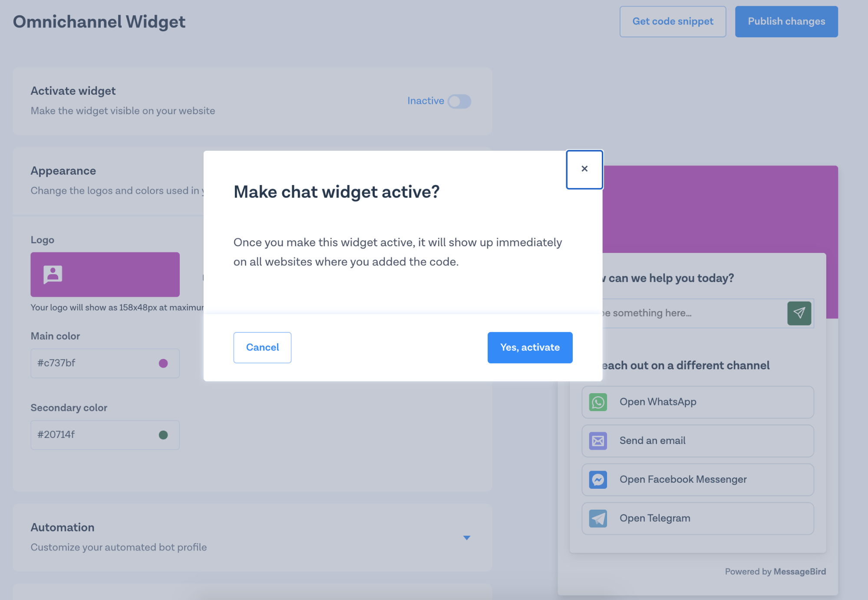
Task: Toggle the widget inactive status
Action: tap(460, 101)
